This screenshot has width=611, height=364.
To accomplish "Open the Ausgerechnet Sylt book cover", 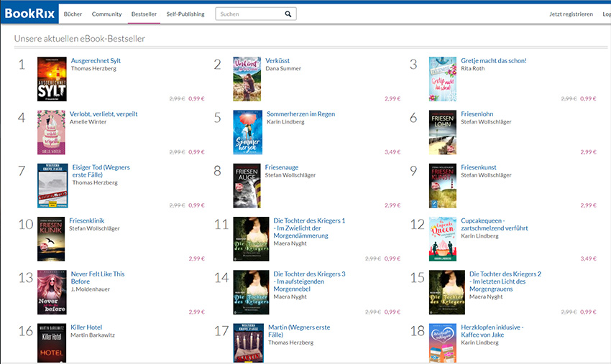I will pyautogui.click(x=52, y=79).
